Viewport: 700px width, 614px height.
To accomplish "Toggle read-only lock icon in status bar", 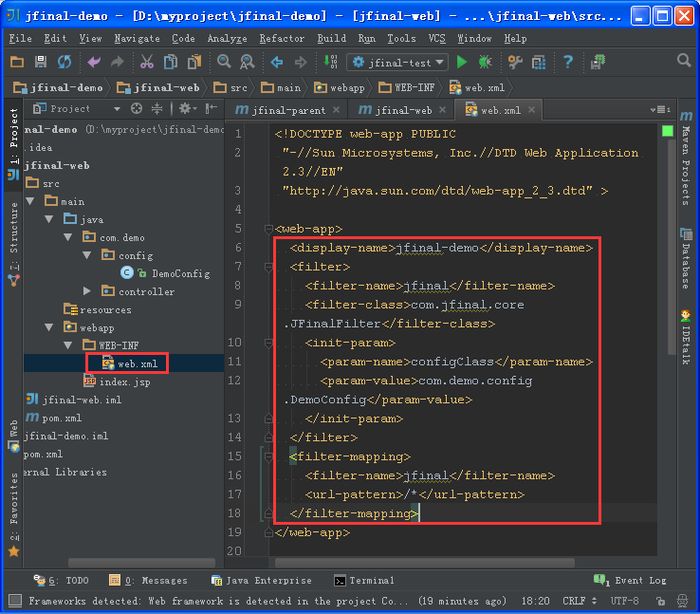I will [x=660, y=601].
